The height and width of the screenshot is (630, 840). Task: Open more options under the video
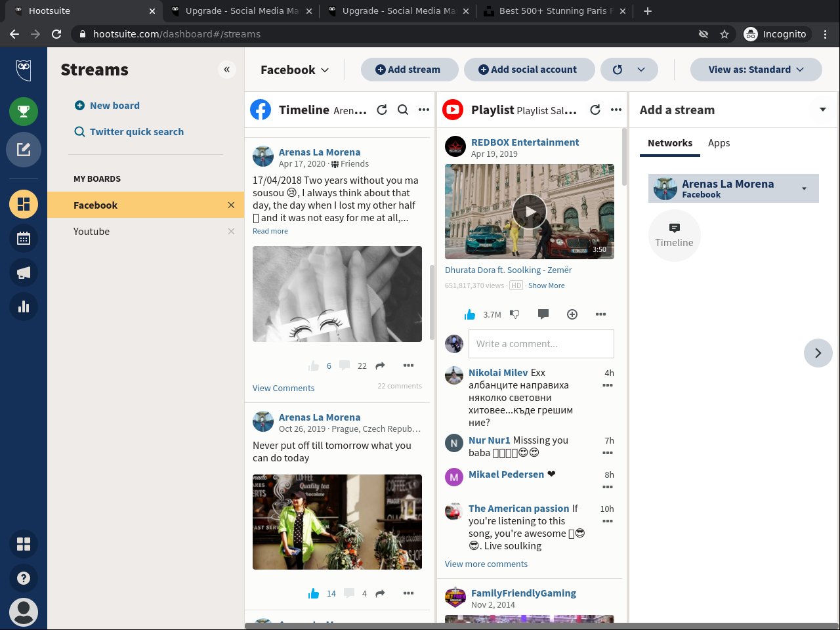600,314
